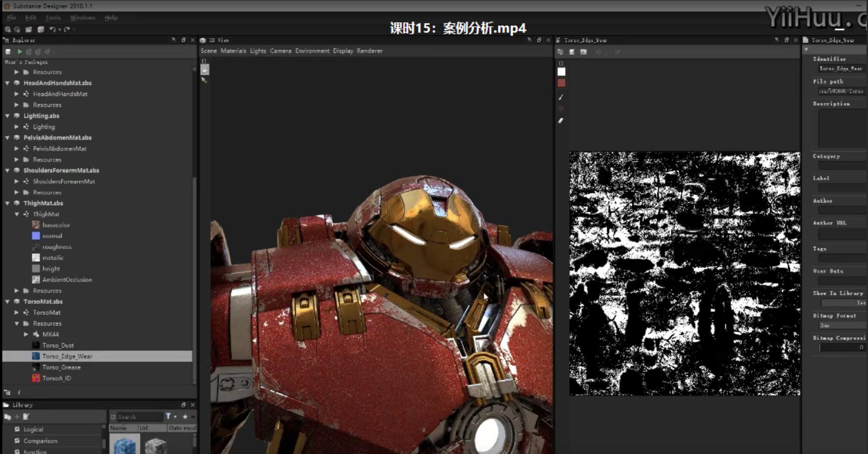868x454 pixels.
Task: Open the 3D View Materials menu
Action: pos(233,51)
